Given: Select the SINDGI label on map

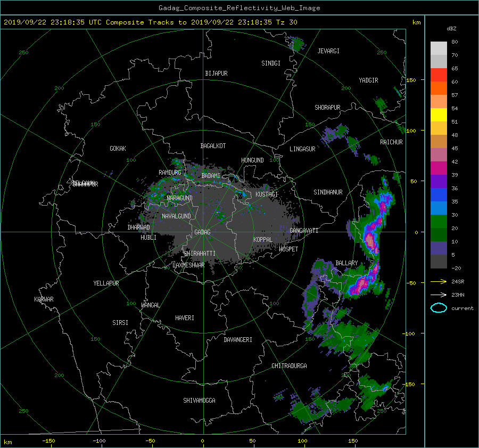Looking at the screenshot, I should point(271,63).
